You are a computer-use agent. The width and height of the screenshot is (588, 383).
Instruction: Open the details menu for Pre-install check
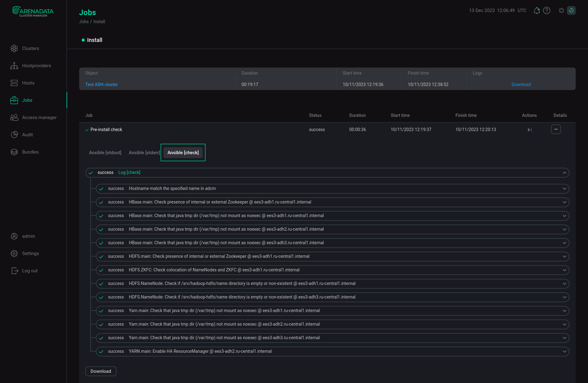[x=556, y=129]
